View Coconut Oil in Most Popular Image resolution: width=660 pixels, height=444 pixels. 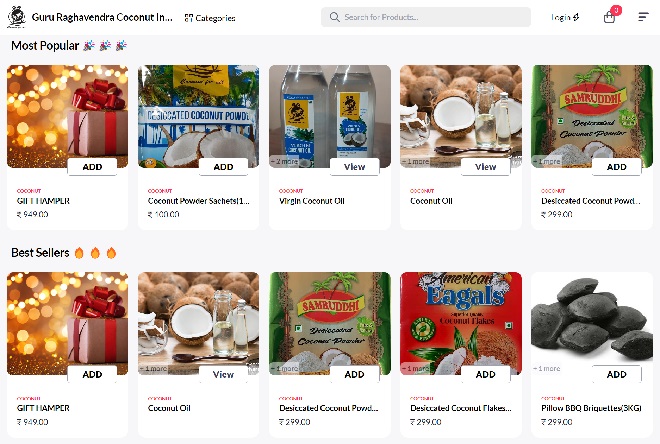point(485,167)
